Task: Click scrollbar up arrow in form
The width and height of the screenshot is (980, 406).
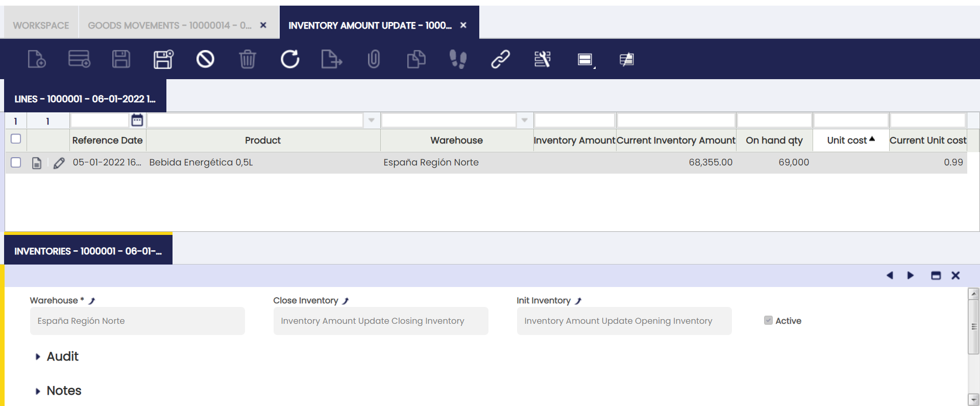Action: 974,294
